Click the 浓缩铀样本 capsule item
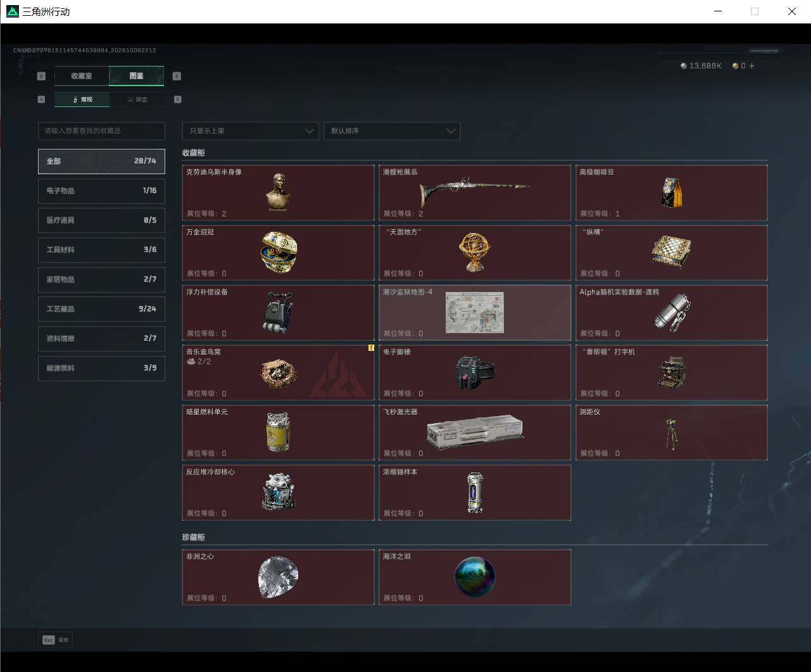 [475, 493]
